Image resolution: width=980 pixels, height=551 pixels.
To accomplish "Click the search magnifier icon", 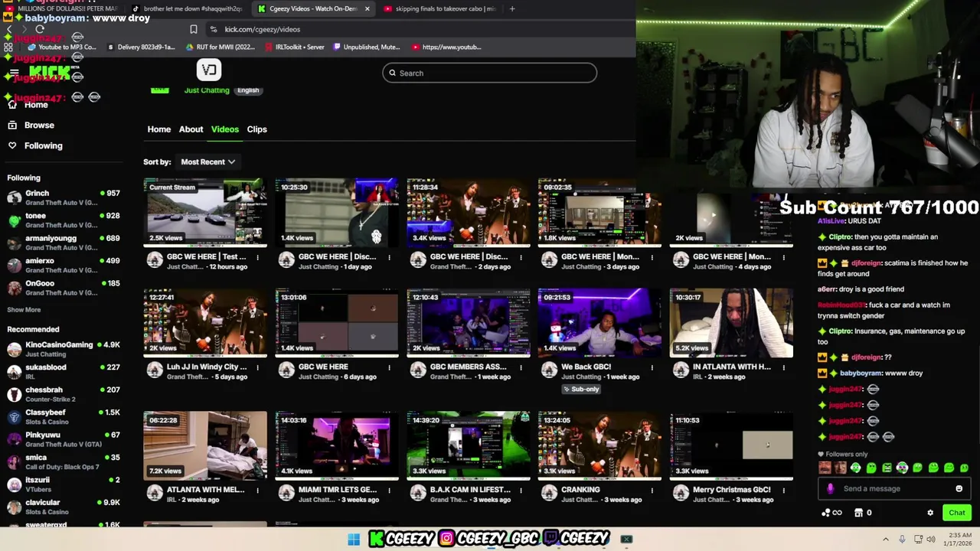I will click(x=392, y=73).
